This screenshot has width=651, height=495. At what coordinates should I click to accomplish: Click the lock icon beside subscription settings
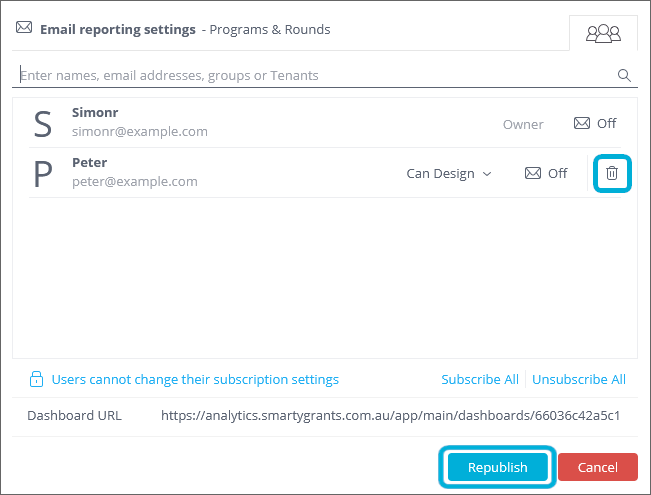tap(36, 380)
